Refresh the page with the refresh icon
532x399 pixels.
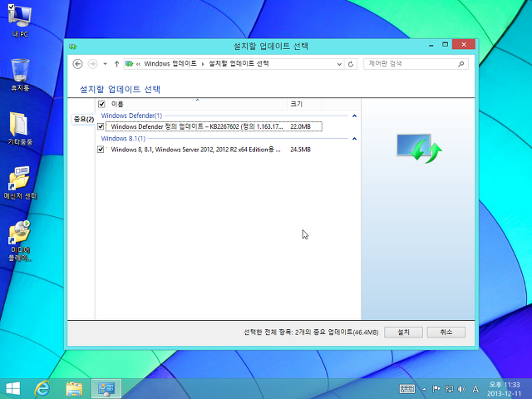(351, 64)
